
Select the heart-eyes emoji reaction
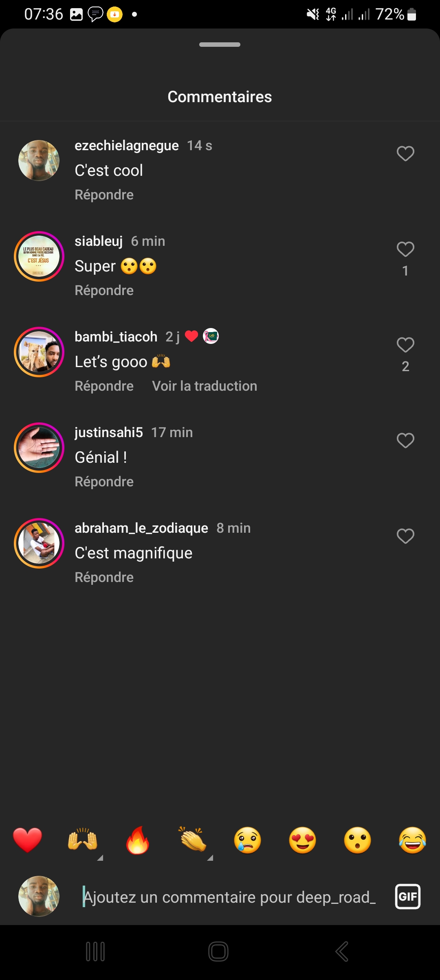point(303,840)
